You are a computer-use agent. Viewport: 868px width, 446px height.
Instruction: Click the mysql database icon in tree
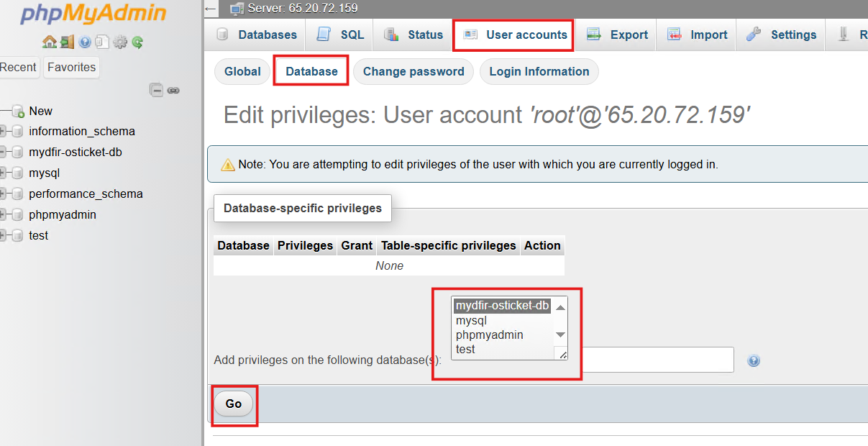point(18,173)
